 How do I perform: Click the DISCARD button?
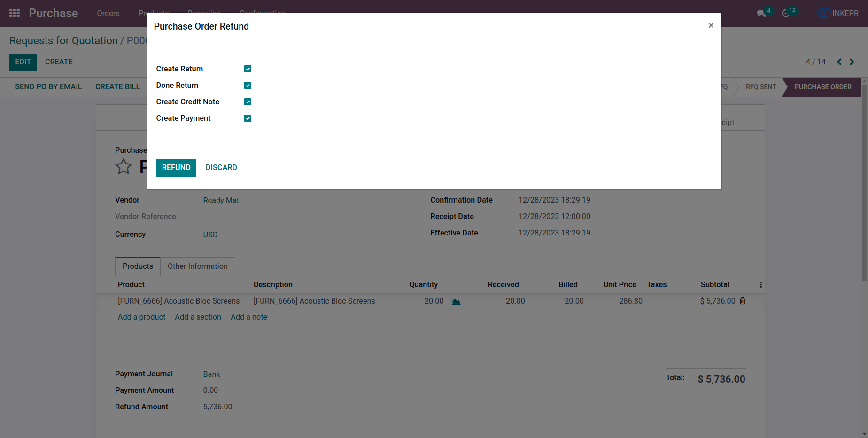click(x=221, y=168)
